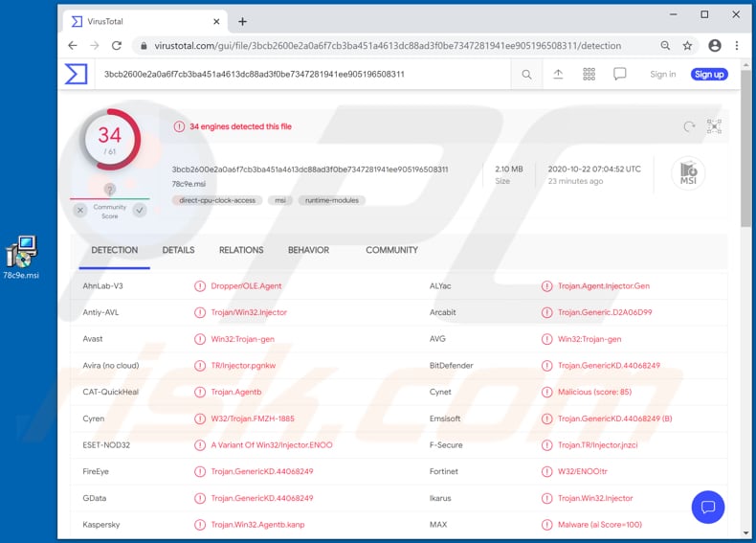Click the Trojan/Win32.Injector detection text

[x=249, y=313]
